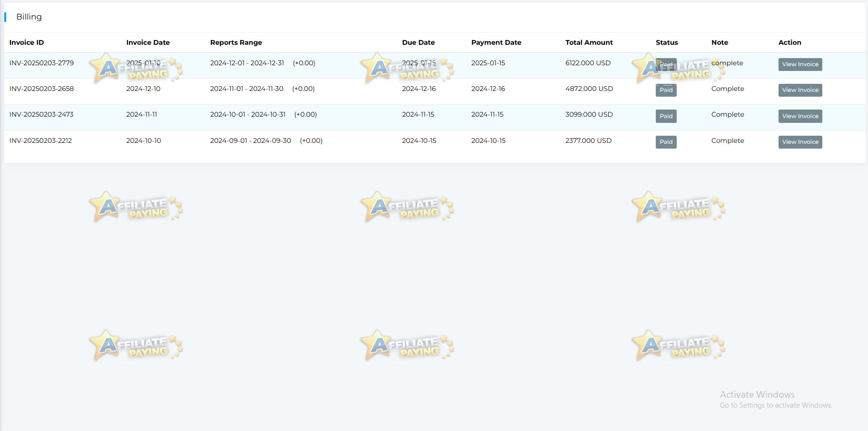868x431 pixels.
Task: Click total amount 3099.000 USD
Action: coord(589,114)
